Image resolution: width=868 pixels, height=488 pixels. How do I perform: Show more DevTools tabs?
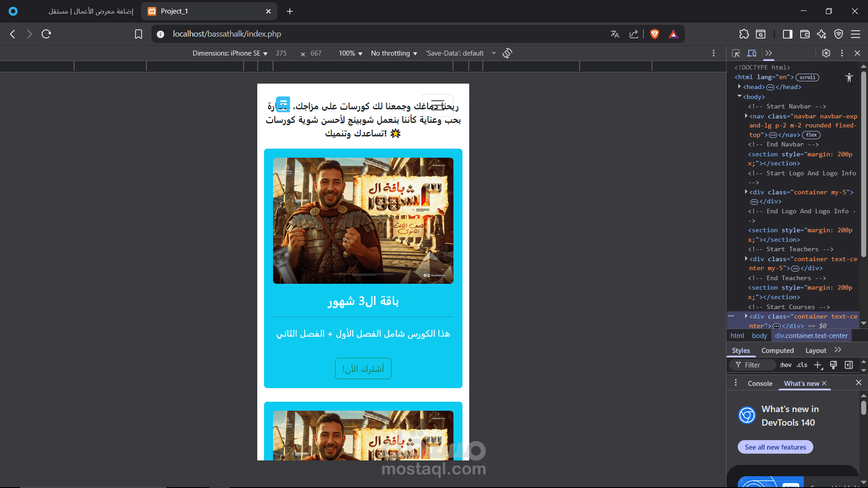coord(769,53)
